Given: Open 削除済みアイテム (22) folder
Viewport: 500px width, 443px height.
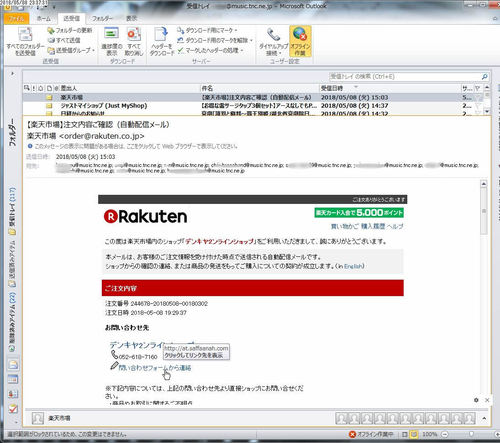Looking at the screenshot, I should pos(13,322).
